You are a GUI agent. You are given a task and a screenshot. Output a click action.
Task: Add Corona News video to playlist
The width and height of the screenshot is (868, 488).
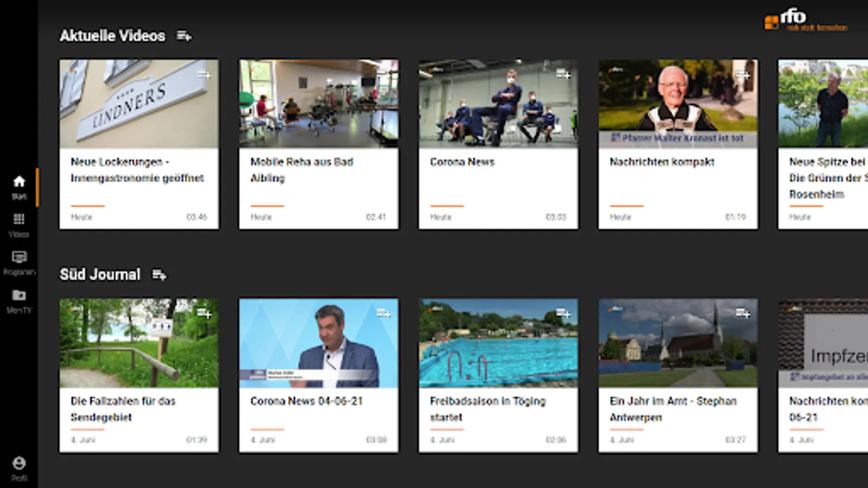click(563, 74)
